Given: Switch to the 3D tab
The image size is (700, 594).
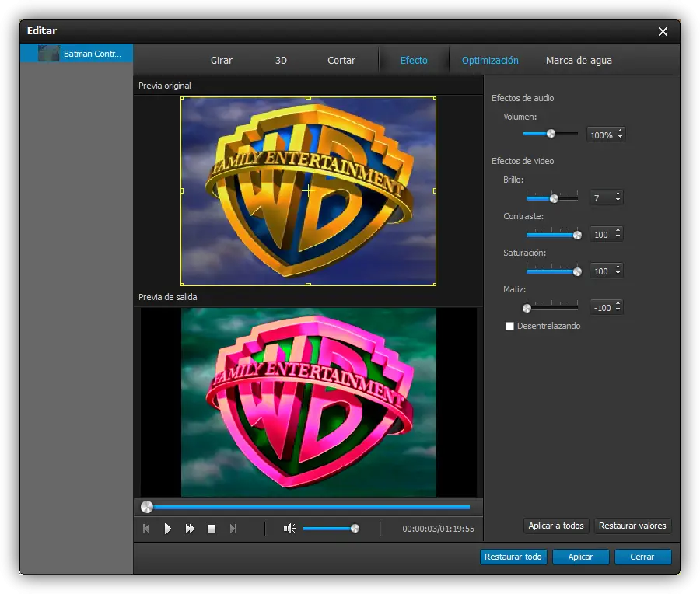Looking at the screenshot, I should click(x=281, y=60).
